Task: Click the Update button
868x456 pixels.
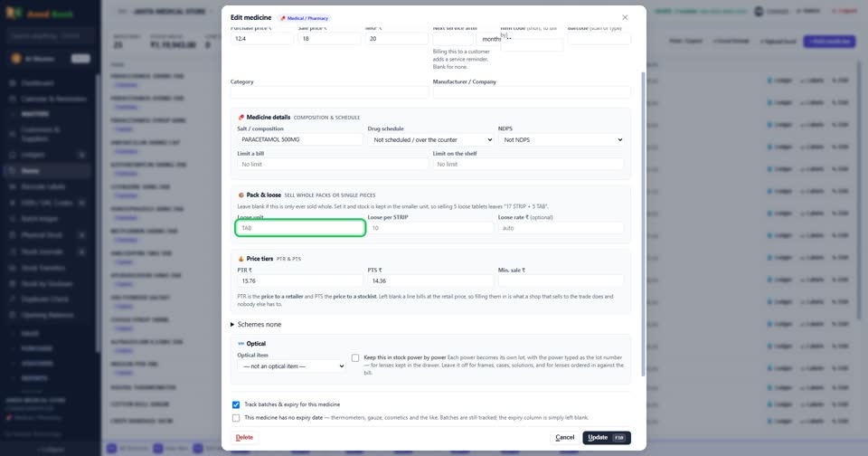Action: tap(606, 437)
